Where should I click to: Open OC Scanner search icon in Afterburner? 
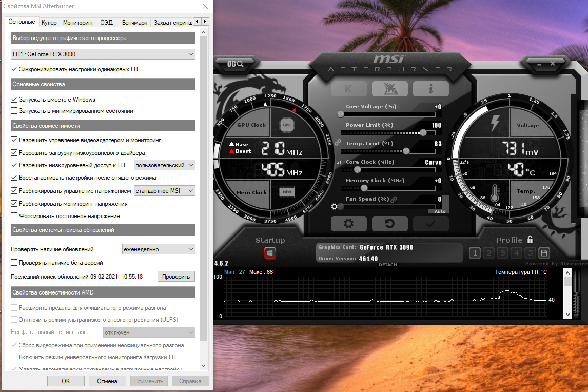click(x=235, y=64)
